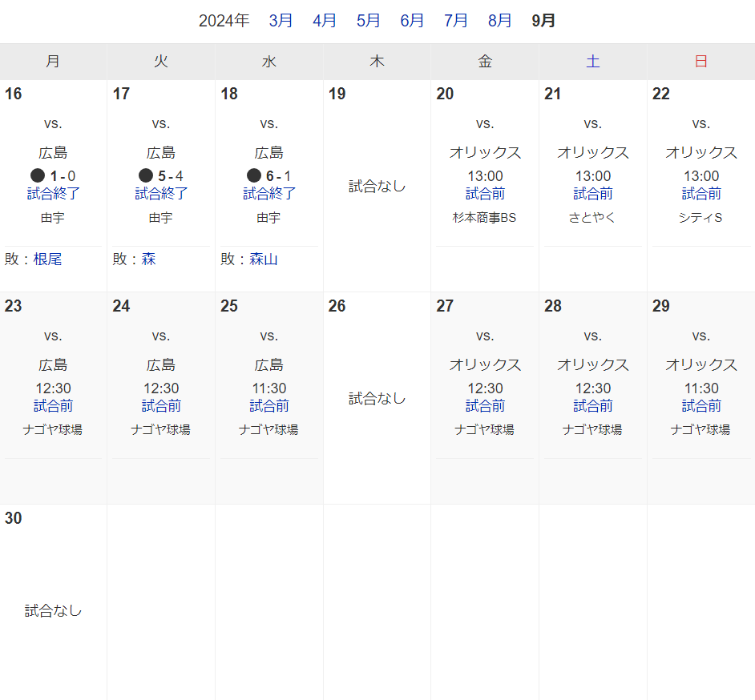Switch to the 7月 month tab
This screenshot has height=700, width=755.
pyautogui.click(x=456, y=21)
